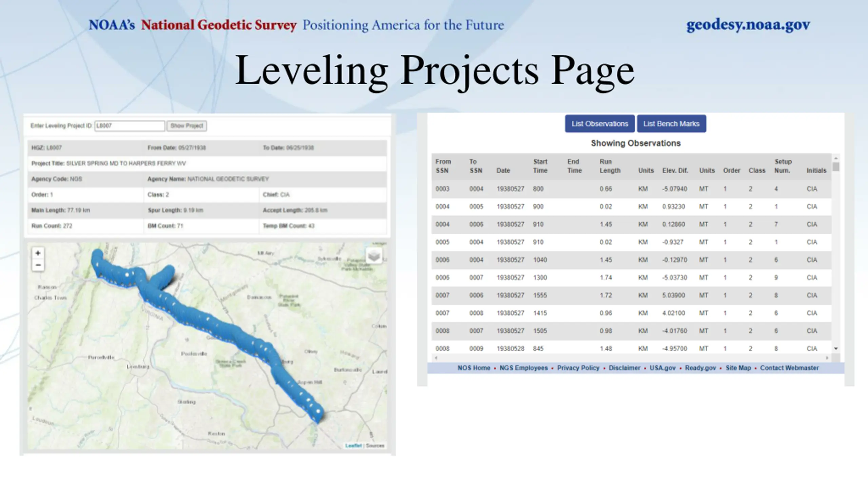The image size is (868, 488).
Task: Click the List Bench Marks button
Action: tap(671, 124)
